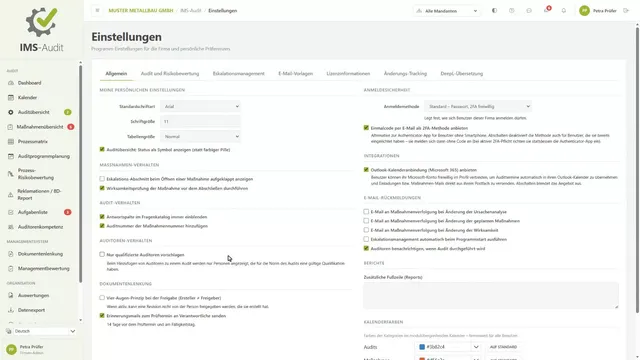Open the chat message icon in header

click(529, 11)
